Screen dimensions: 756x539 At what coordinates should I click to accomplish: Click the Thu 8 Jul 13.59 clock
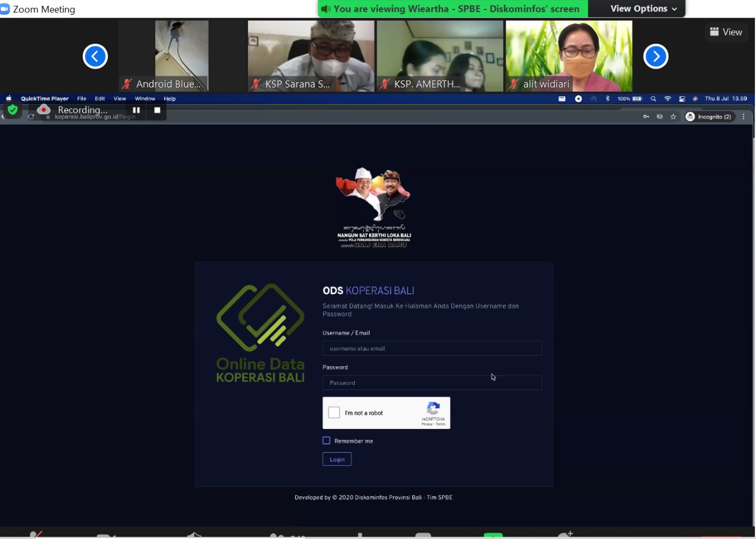pyautogui.click(x=726, y=99)
